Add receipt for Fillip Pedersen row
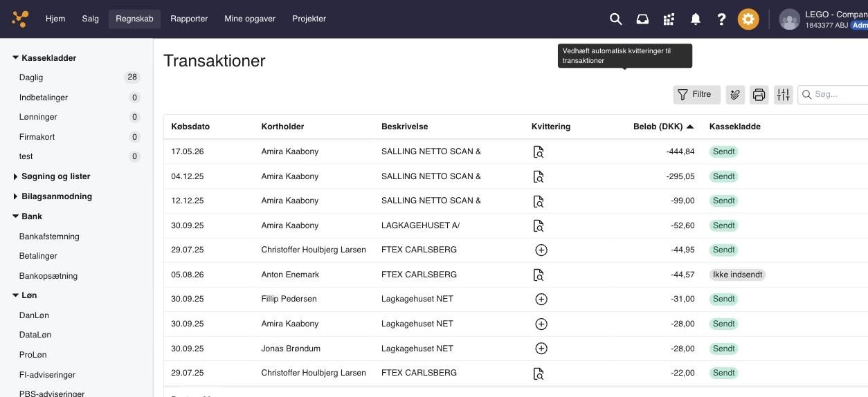The width and height of the screenshot is (868, 397). (x=541, y=299)
